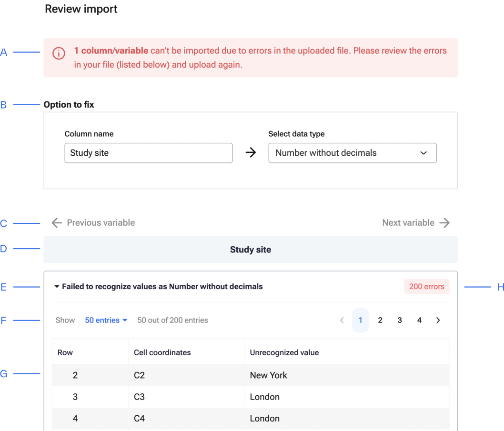Viewport: 504px width, 431px height.
Task: Go to the next page of entries
Action: 438,321
